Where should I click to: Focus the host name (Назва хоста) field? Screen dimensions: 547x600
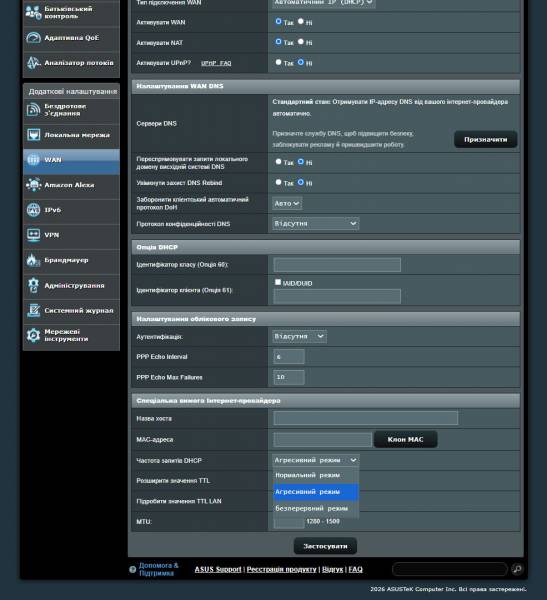tap(366, 418)
